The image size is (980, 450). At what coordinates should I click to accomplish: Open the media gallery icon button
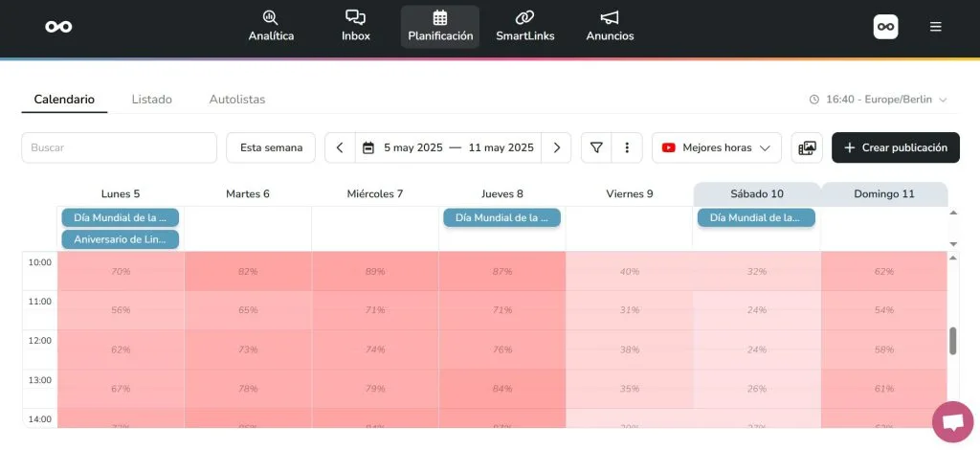[x=807, y=147]
